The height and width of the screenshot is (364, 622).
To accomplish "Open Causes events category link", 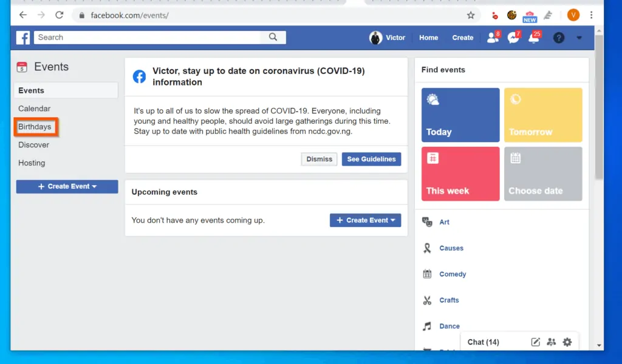I will (x=451, y=248).
